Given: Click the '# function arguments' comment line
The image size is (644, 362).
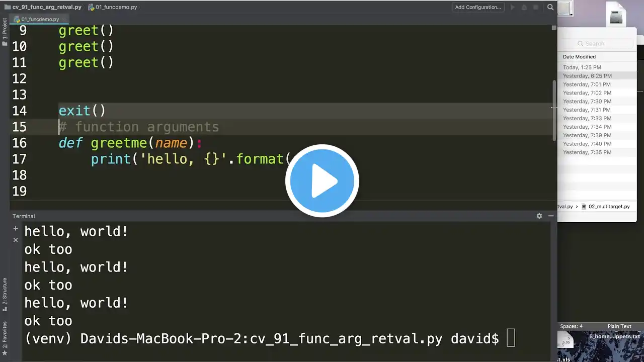Looking at the screenshot, I should coord(139,127).
